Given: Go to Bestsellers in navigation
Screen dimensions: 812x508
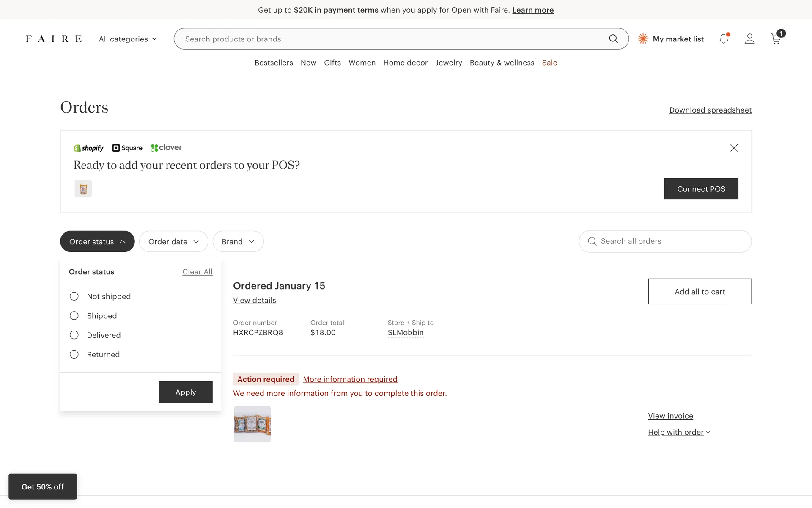Looking at the screenshot, I should 274,63.
